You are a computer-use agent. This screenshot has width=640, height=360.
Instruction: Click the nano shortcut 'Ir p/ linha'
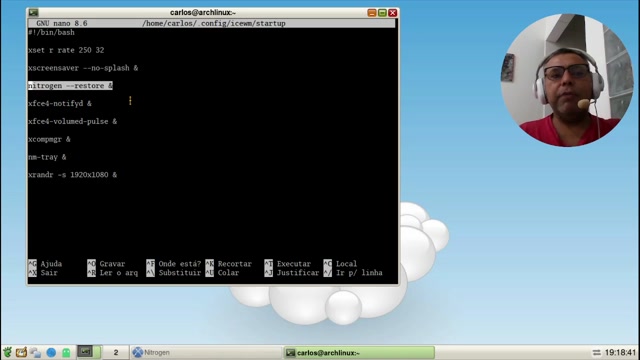359,273
